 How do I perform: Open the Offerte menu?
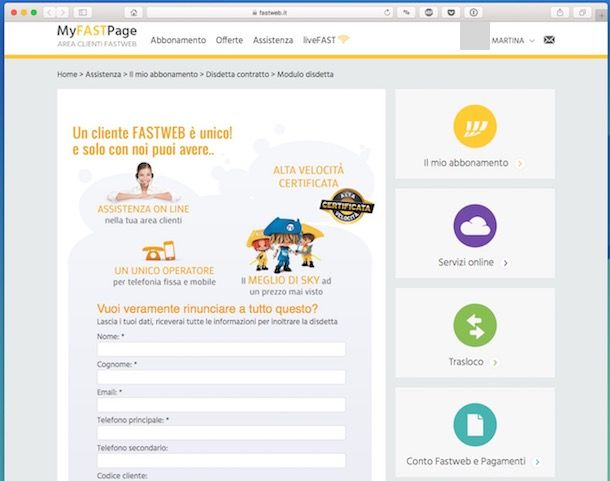click(229, 40)
